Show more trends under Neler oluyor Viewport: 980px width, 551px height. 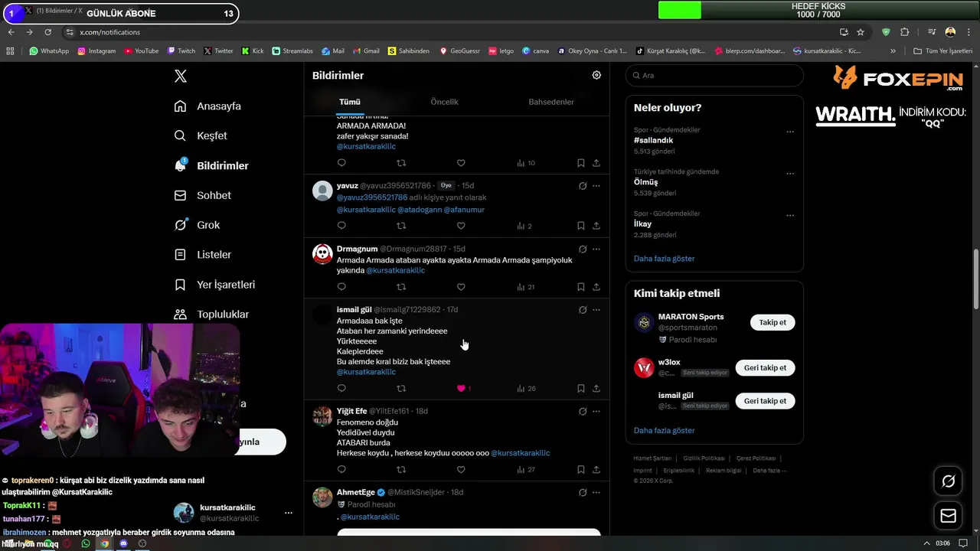click(665, 259)
